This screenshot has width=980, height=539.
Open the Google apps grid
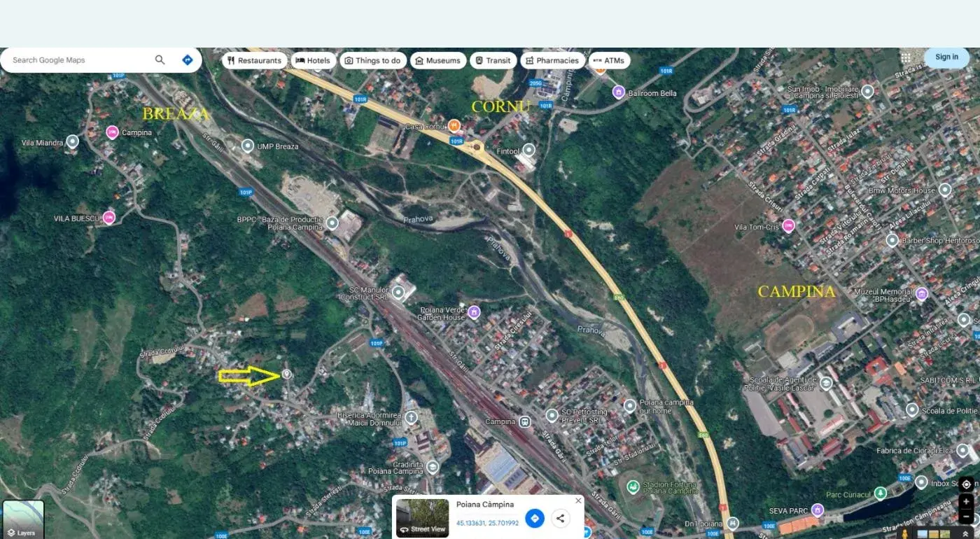click(906, 57)
